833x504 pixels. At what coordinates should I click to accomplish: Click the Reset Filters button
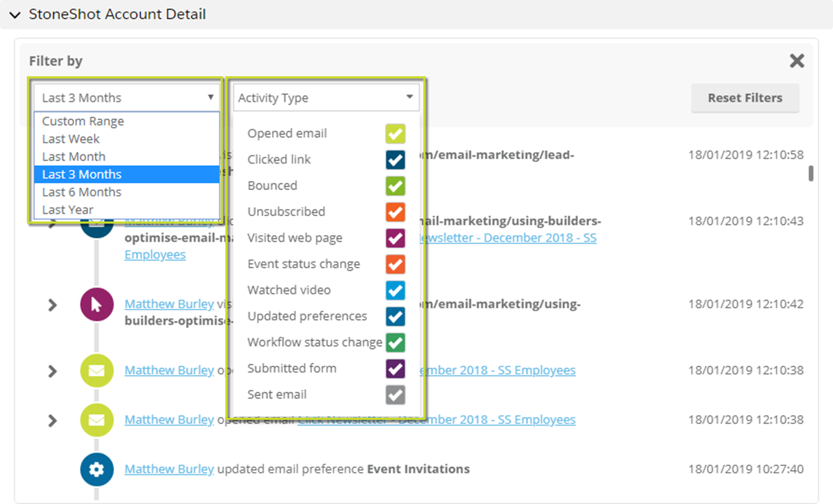tap(745, 98)
